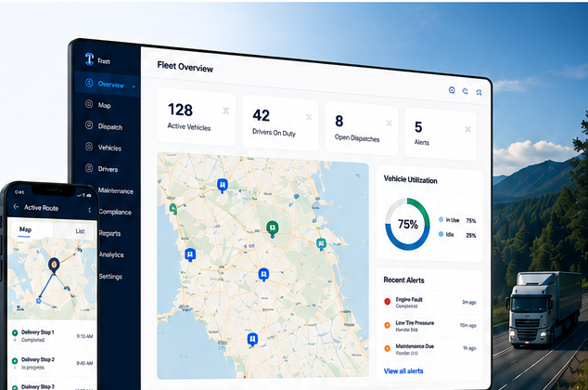The width and height of the screenshot is (588, 390).
Task: Click the Dispatch sidebar icon
Action: pyautogui.click(x=89, y=125)
